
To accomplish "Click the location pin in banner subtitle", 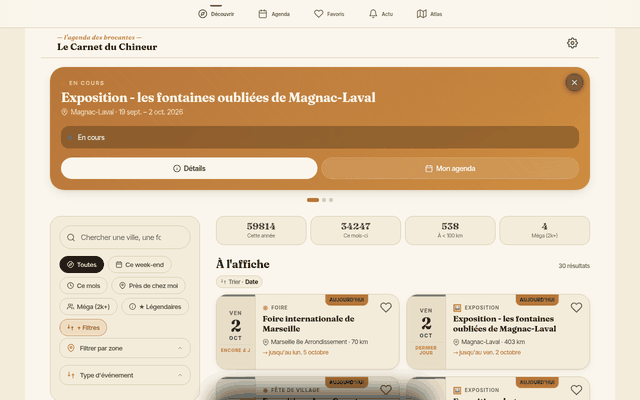I will pyautogui.click(x=64, y=112).
